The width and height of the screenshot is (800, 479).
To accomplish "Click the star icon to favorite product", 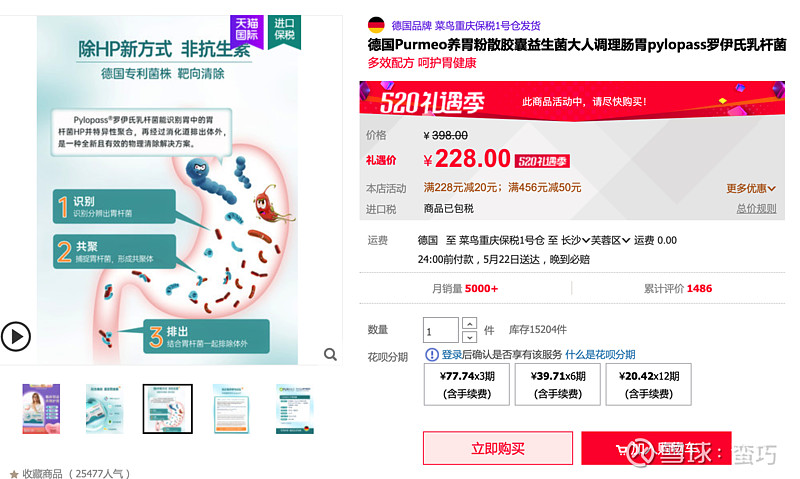I will pos(14,474).
